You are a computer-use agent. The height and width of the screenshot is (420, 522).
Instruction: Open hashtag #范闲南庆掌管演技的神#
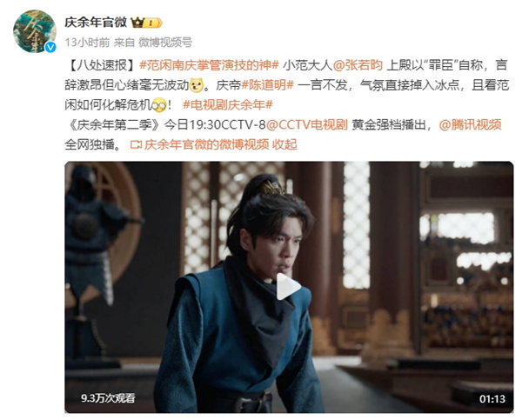pos(209,65)
